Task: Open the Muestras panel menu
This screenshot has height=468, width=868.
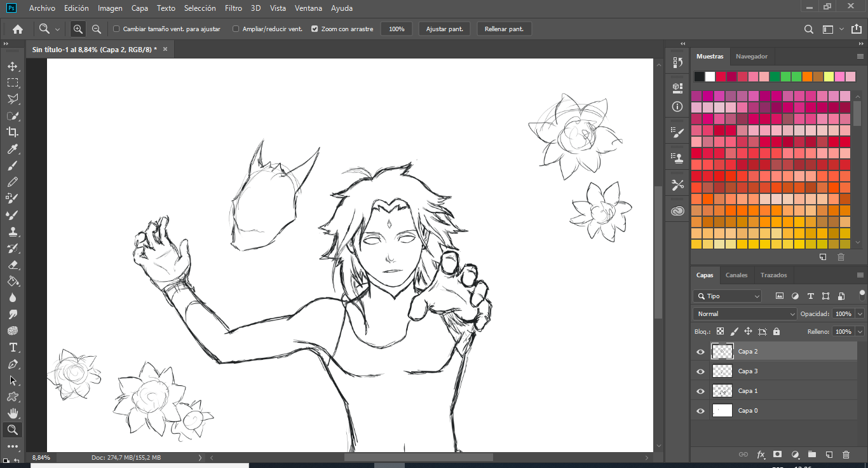Action: click(860, 57)
